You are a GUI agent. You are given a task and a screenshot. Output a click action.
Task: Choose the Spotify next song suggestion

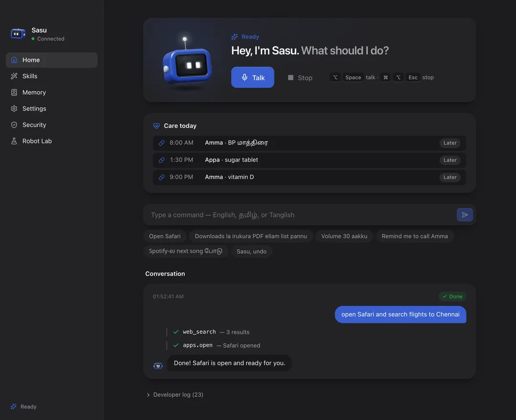coord(185,251)
